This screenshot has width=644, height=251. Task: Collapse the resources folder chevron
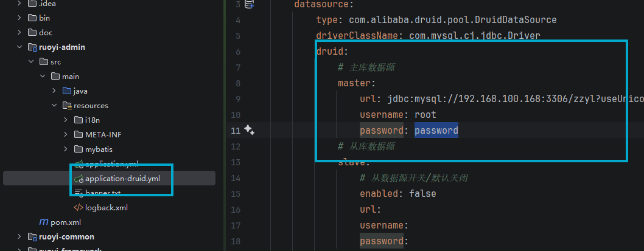pos(54,105)
